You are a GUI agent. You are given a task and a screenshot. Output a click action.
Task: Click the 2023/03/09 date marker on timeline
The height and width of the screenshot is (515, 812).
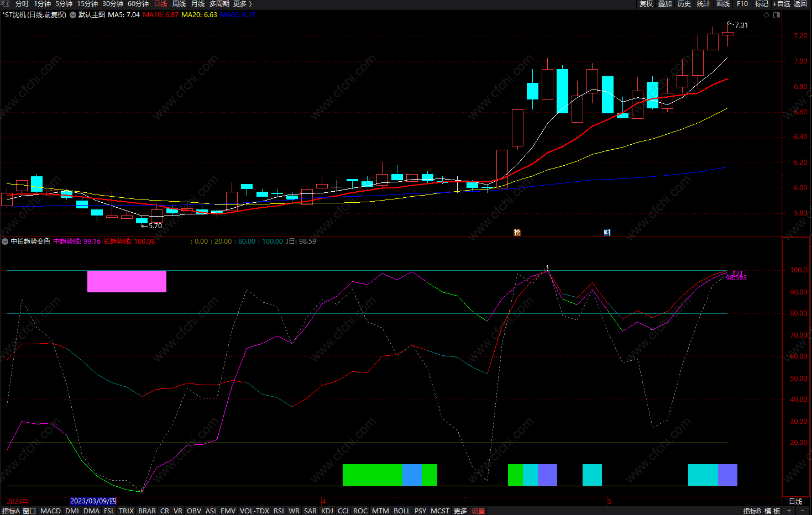pos(93,501)
